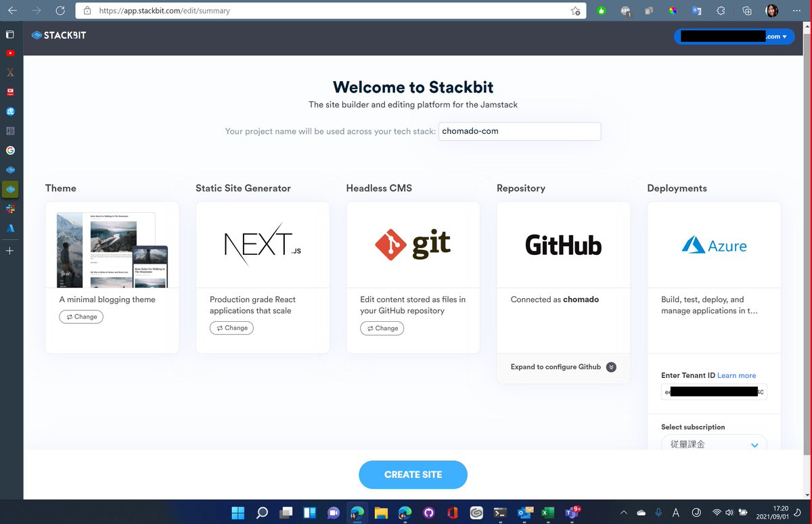Open the Select subscription dropdown
Viewport: 812px width, 524px height.
pyautogui.click(x=714, y=444)
